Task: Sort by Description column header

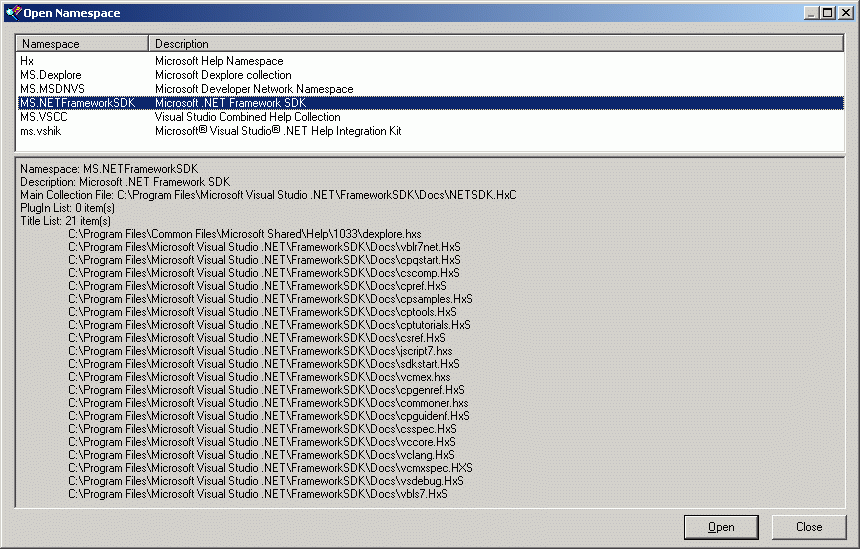Action: pyautogui.click(x=496, y=44)
